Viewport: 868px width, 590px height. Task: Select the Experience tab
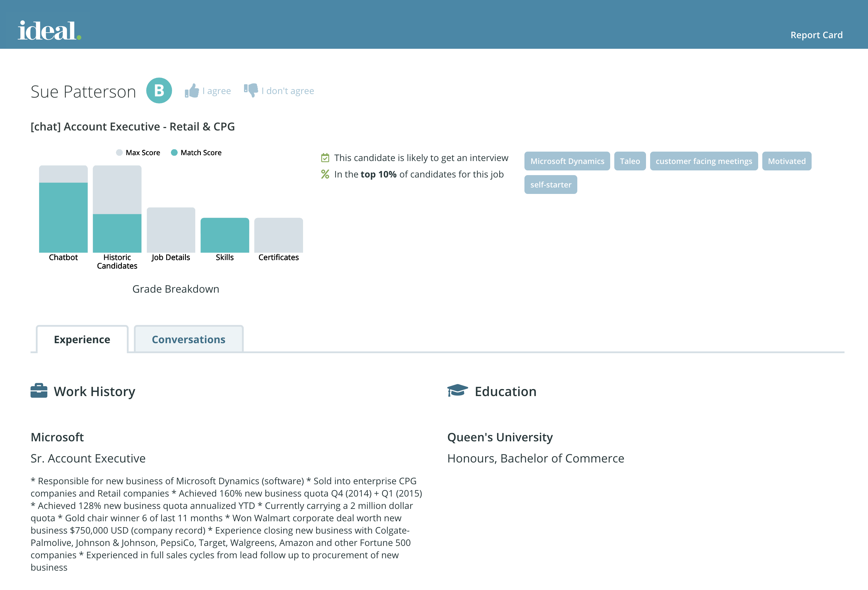coord(82,339)
